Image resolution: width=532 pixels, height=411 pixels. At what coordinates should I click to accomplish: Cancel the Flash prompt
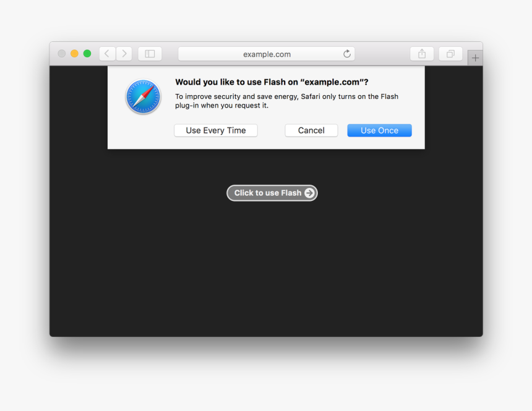(x=311, y=130)
